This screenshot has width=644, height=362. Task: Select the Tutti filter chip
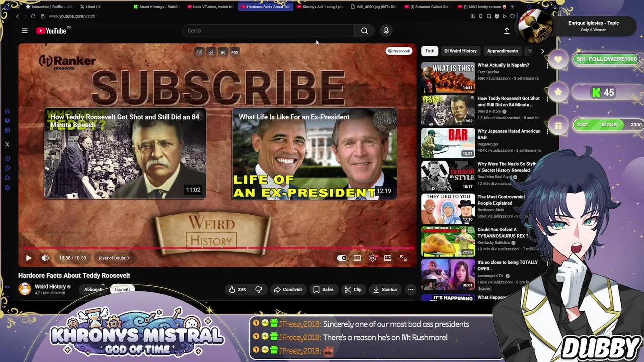[430, 51]
